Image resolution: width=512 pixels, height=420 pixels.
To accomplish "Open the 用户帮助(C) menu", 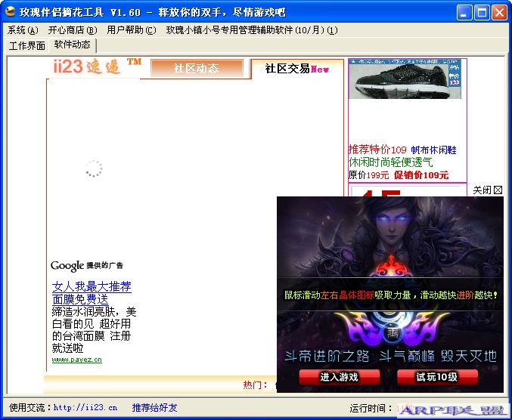I will [x=132, y=30].
